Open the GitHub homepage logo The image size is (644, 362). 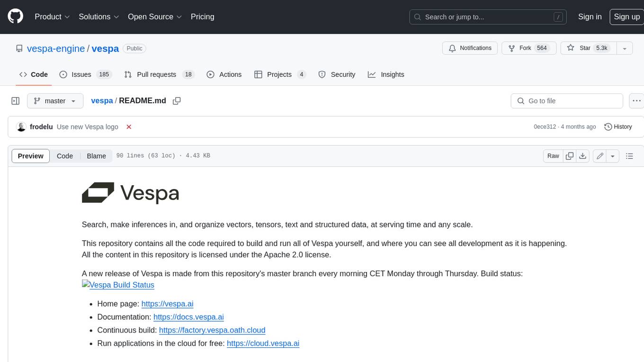click(15, 17)
